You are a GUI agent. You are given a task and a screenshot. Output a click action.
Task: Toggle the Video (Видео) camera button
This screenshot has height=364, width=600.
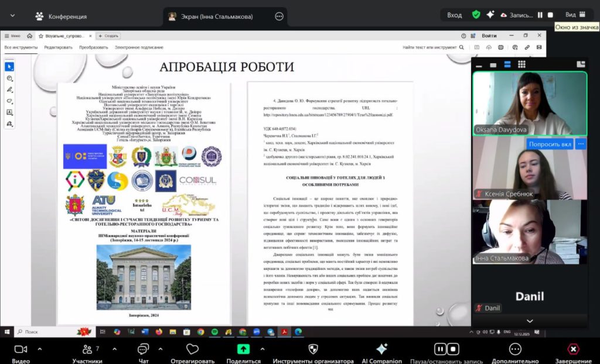pyautogui.click(x=21, y=349)
